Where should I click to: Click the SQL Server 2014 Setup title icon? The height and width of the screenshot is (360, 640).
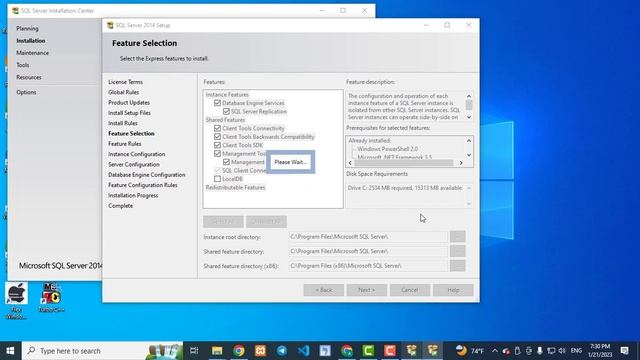coord(110,25)
